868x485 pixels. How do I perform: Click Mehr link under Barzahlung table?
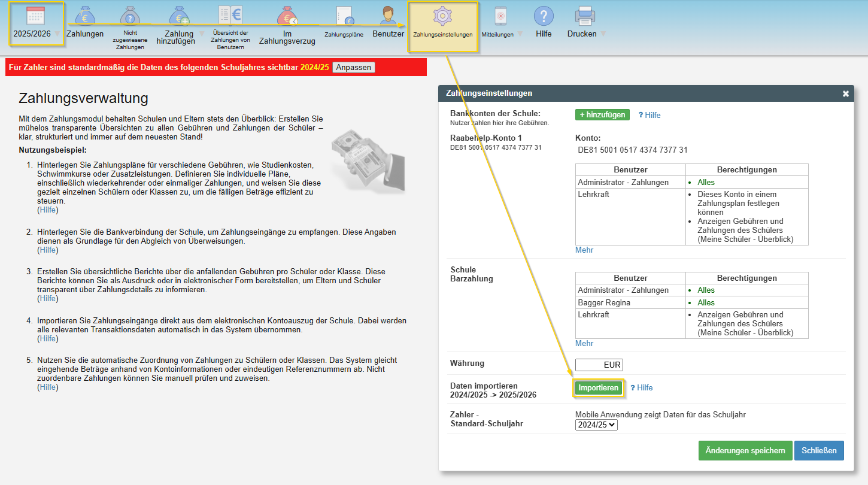584,343
